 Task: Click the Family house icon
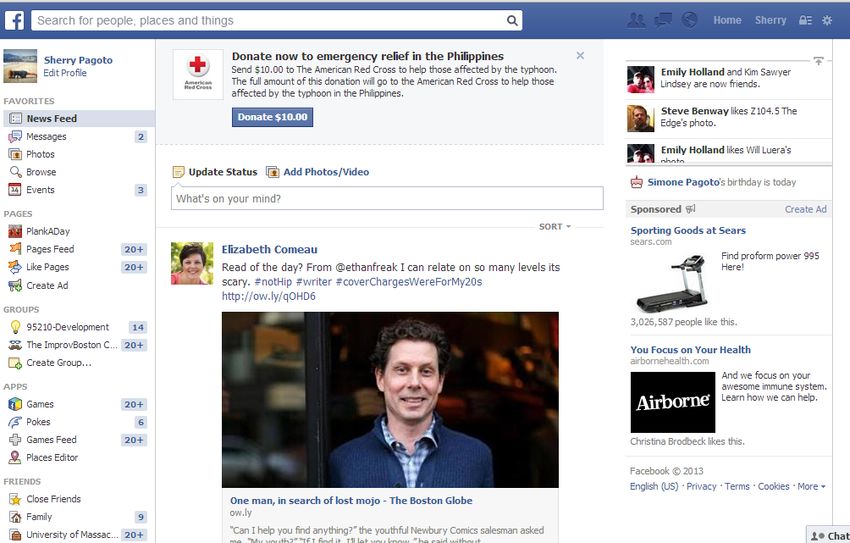point(15,517)
